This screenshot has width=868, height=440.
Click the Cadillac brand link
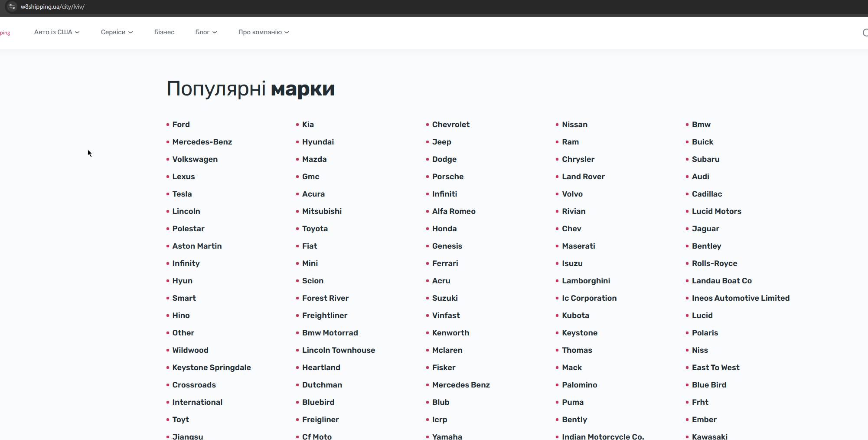707,194
